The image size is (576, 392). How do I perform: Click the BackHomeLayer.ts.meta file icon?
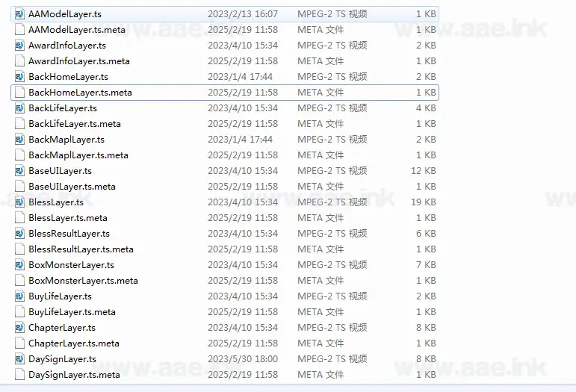pos(19,93)
